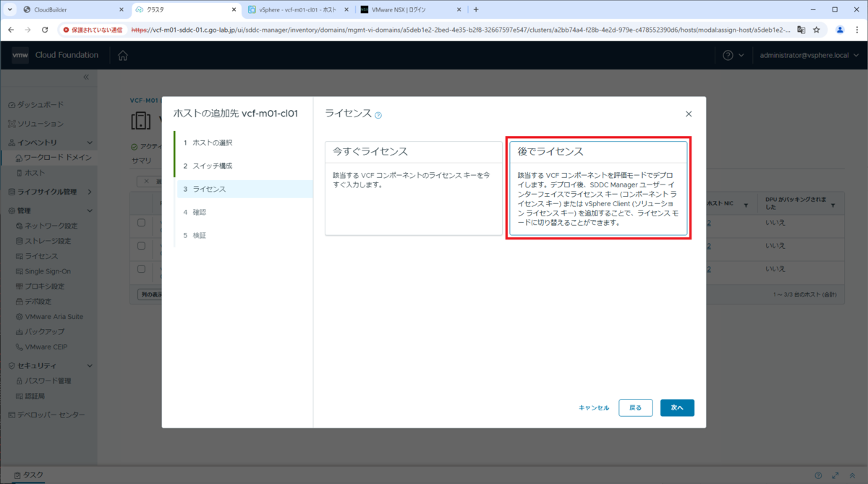This screenshot has width=868, height=484.
Task: Open VMware Aria Suite in sidebar
Action: [x=54, y=317]
